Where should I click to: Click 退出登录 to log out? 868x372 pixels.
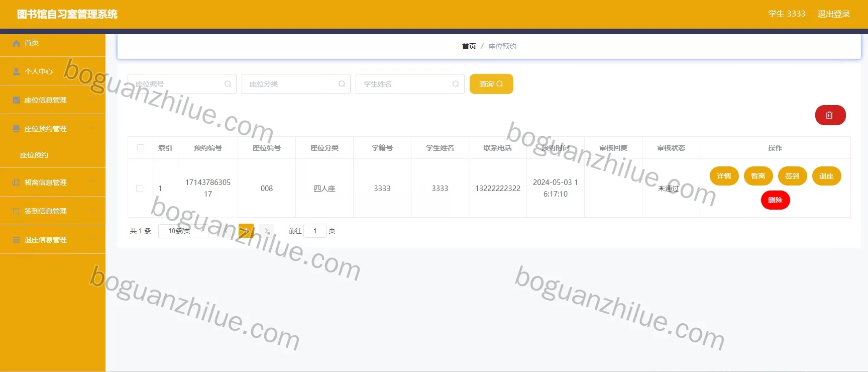pyautogui.click(x=834, y=14)
